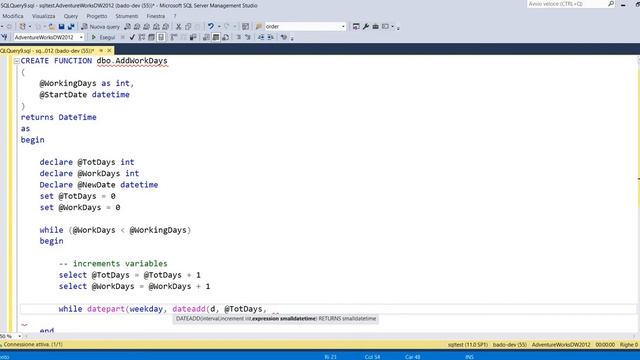Open the New Project dropdown arrow
Screen dimensions: 640x360
pos(29,27)
